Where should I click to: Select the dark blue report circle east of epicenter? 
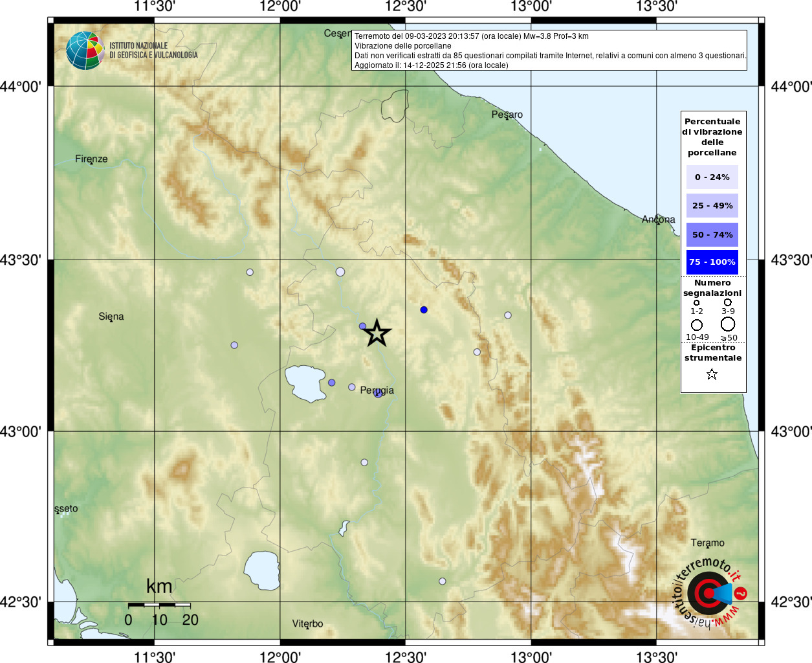424,310
